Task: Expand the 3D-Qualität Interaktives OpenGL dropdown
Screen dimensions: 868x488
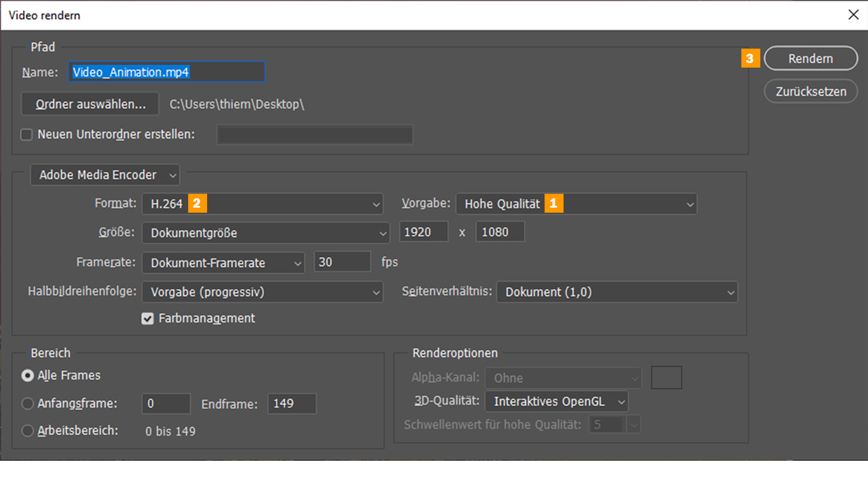Action: tap(557, 401)
